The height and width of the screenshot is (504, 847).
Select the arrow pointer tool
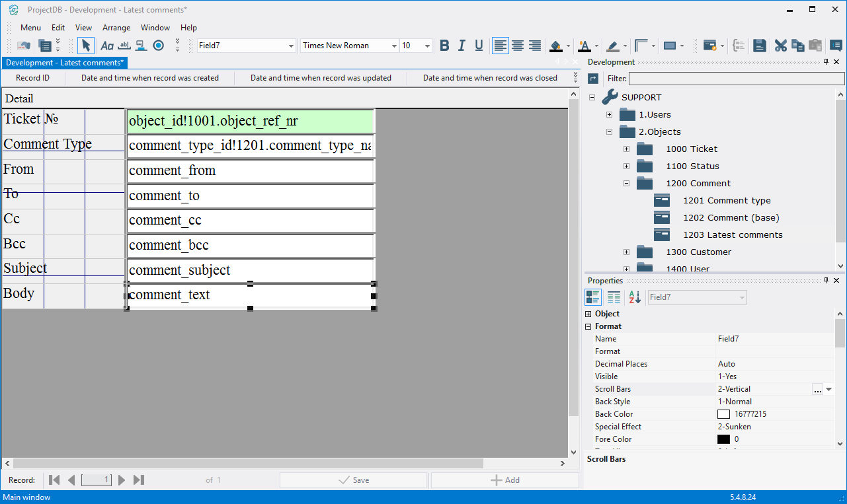coord(85,46)
